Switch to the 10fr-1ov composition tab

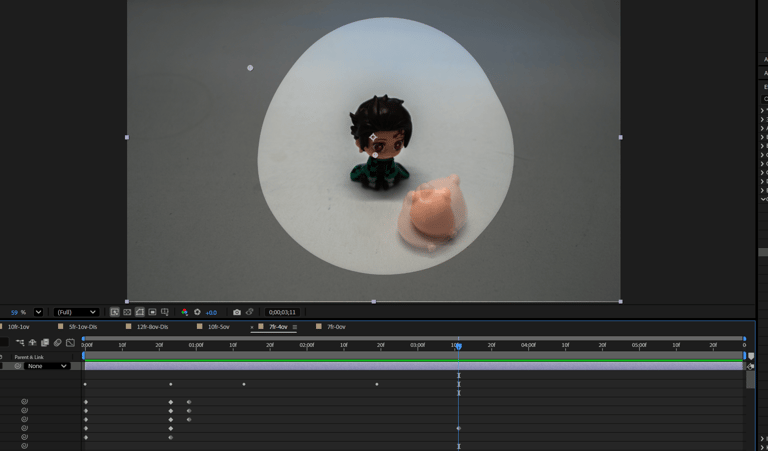pyautogui.click(x=19, y=327)
